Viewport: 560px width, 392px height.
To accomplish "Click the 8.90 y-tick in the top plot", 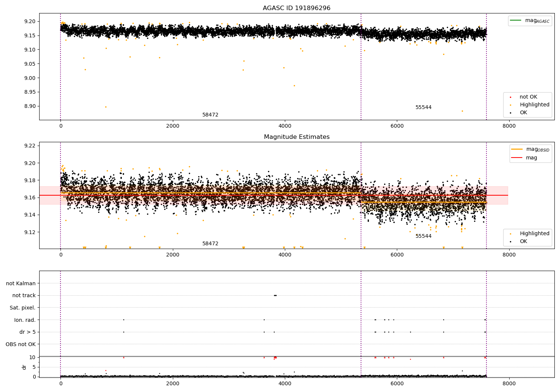I will pos(29,106).
